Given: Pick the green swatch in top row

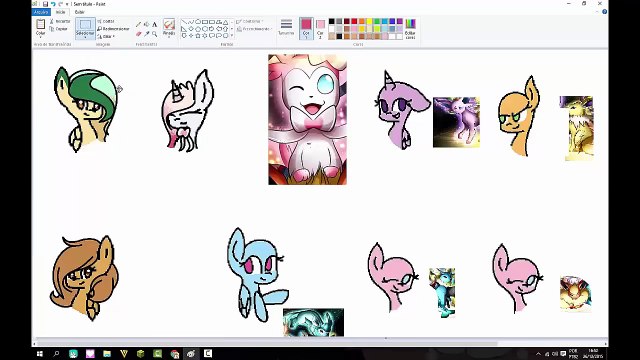Looking at the screenshot, I should point(377,22).
